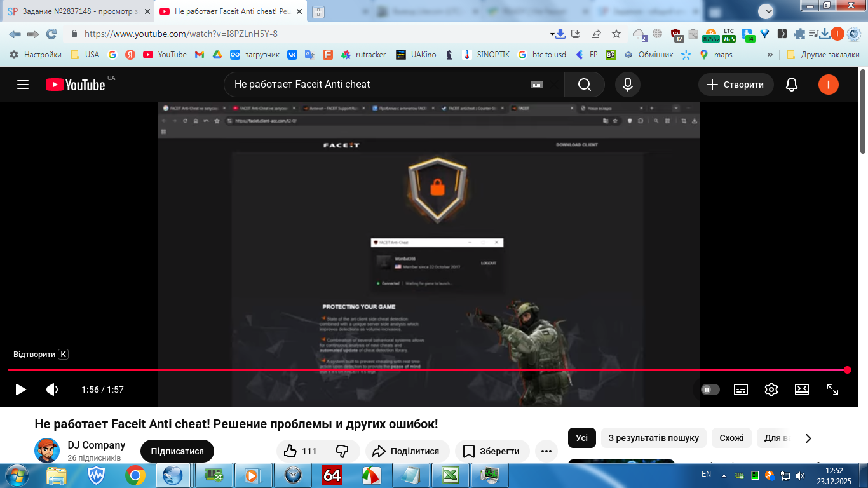Image resolution: width=868 pixels, height=488 pixels.
Task: Select З результатів пошуку chip
Action: pyautogui.click(x=654, y=438)
